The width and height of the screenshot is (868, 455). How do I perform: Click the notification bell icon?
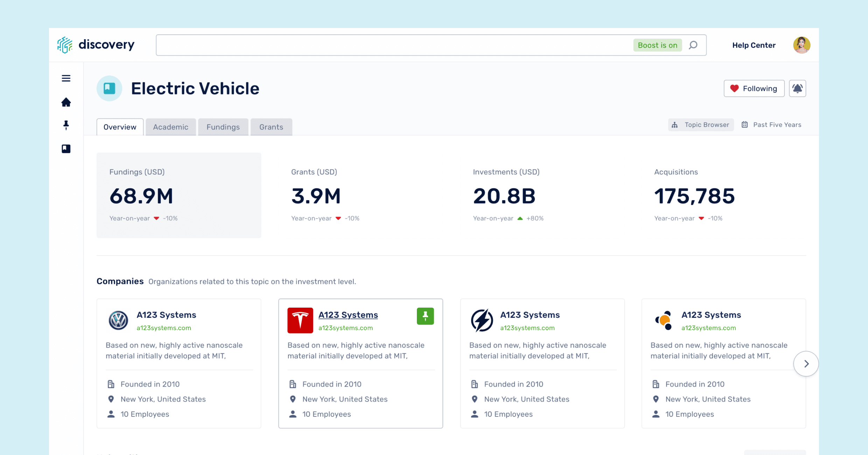tap(797, 88)
